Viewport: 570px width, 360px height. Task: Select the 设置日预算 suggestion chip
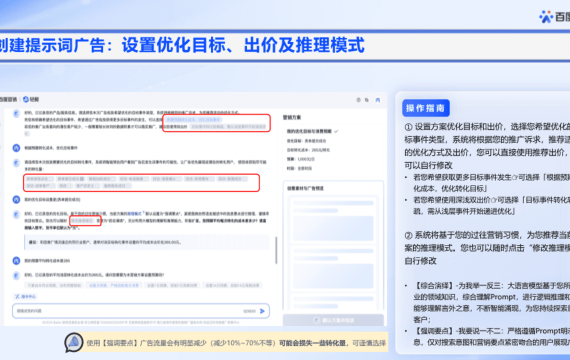114,285
